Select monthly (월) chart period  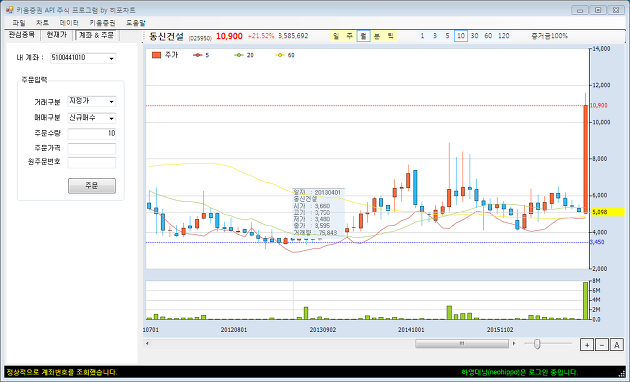363,36
